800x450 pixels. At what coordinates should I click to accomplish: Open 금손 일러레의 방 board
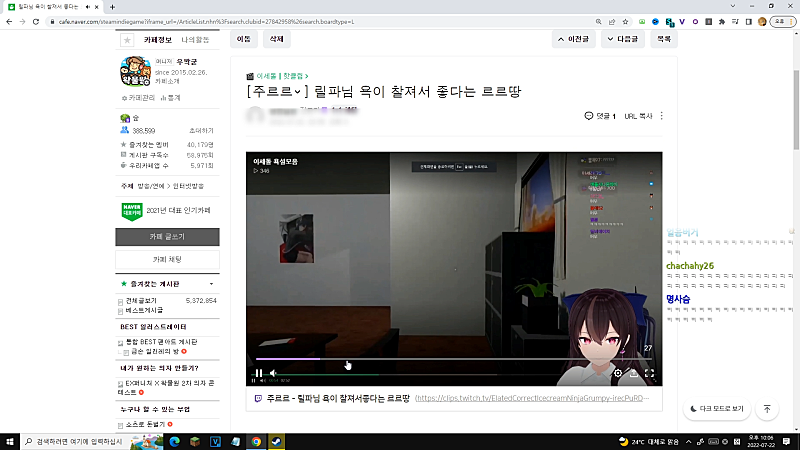155,352
